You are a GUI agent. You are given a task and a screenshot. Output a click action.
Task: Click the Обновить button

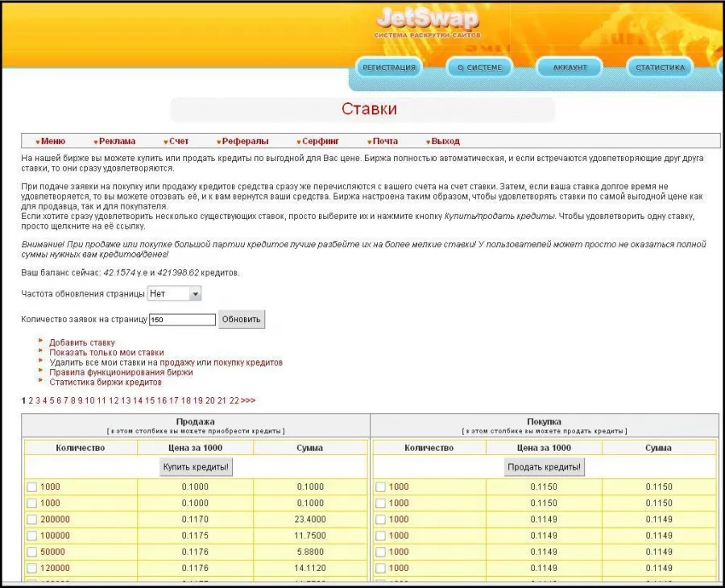pyautogui.click(x=242, y=320)
